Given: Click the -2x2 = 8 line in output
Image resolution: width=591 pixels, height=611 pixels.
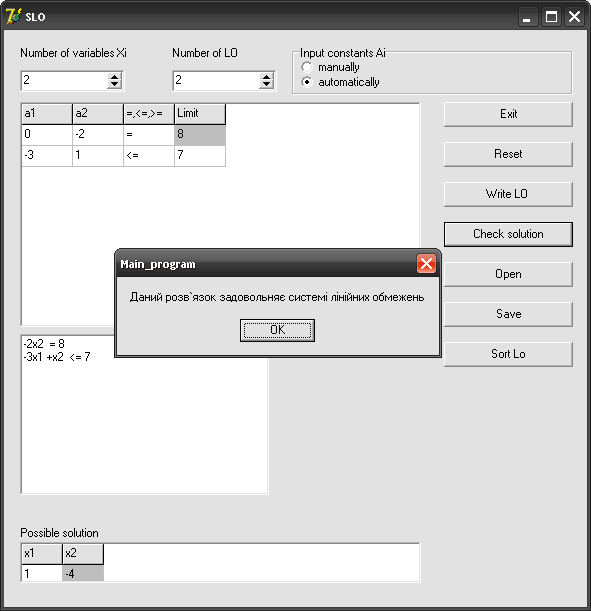Looking at the screenshot, I should (x=44, y=344).
